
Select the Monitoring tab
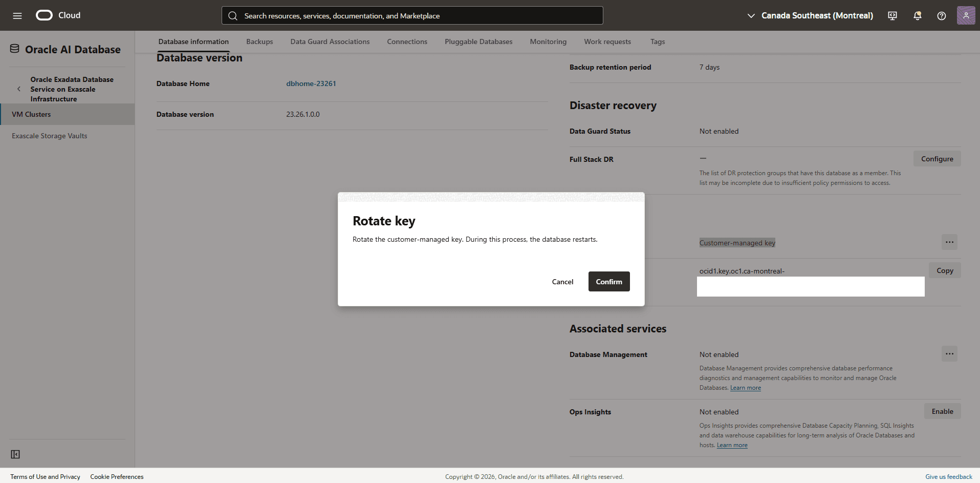(x=548, y=41)
